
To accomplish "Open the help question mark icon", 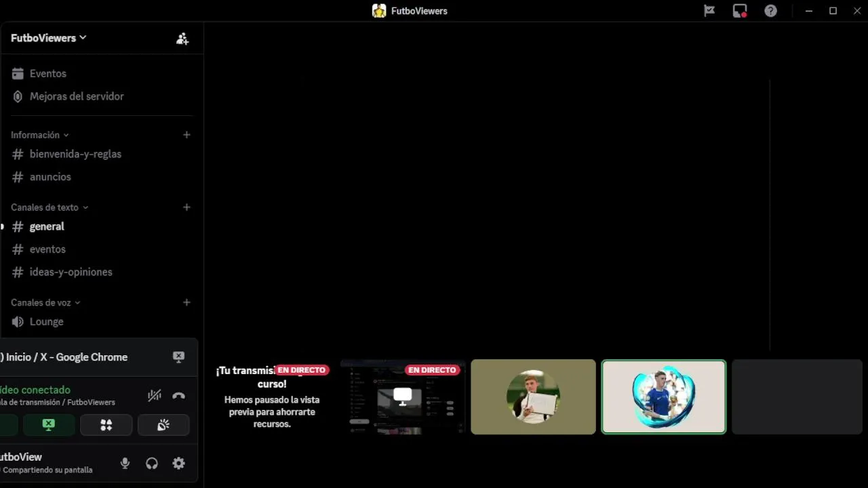I will tap(771, 11).
